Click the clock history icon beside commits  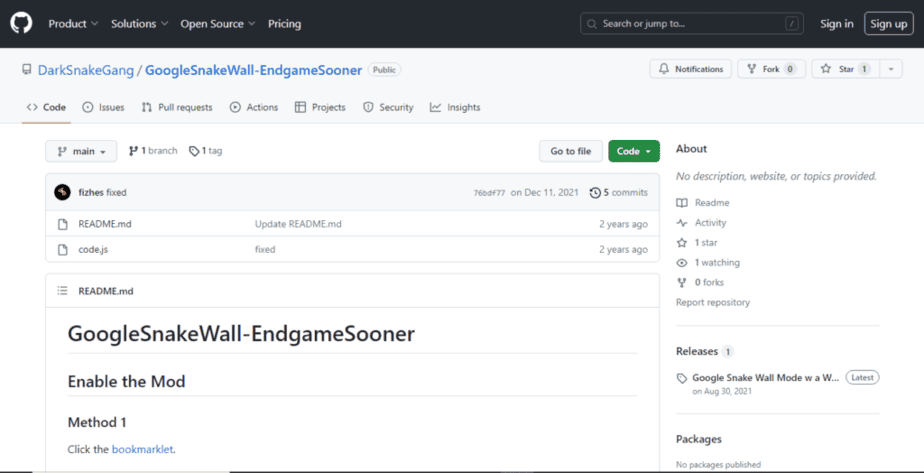click(x=595, y=193)
